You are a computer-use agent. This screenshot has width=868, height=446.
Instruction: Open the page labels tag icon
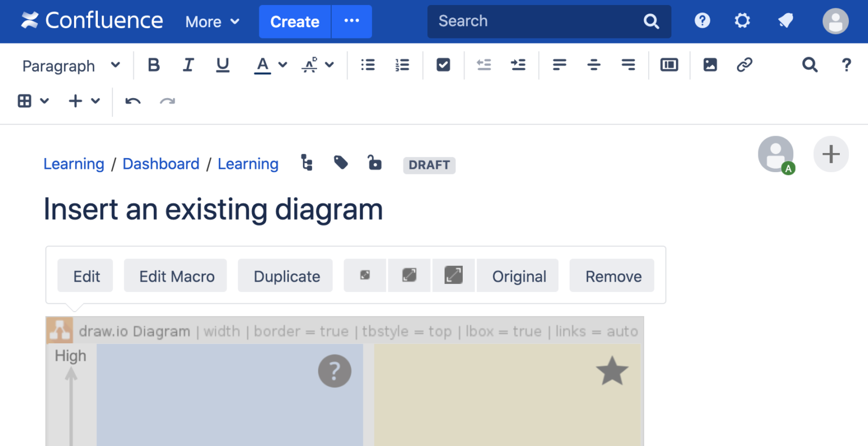tap(341, 163)
